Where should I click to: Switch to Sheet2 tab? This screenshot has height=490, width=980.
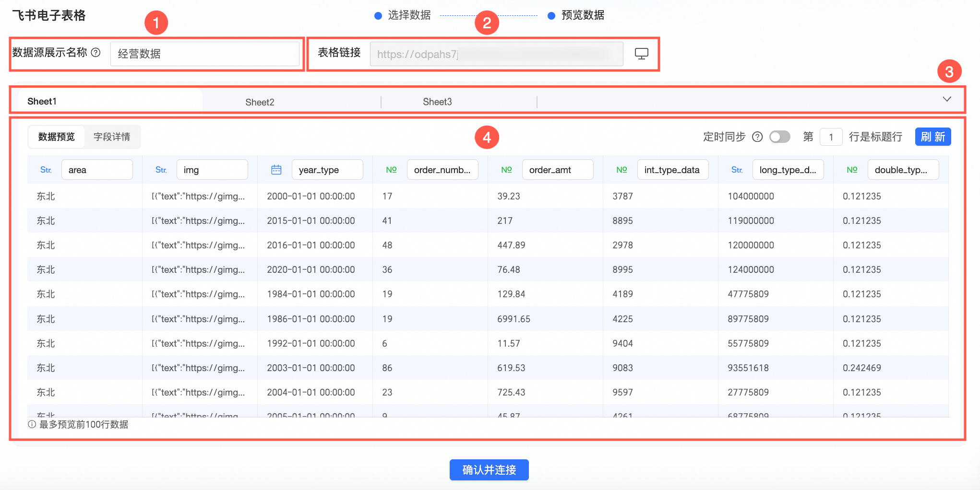[x=260, y=102]
